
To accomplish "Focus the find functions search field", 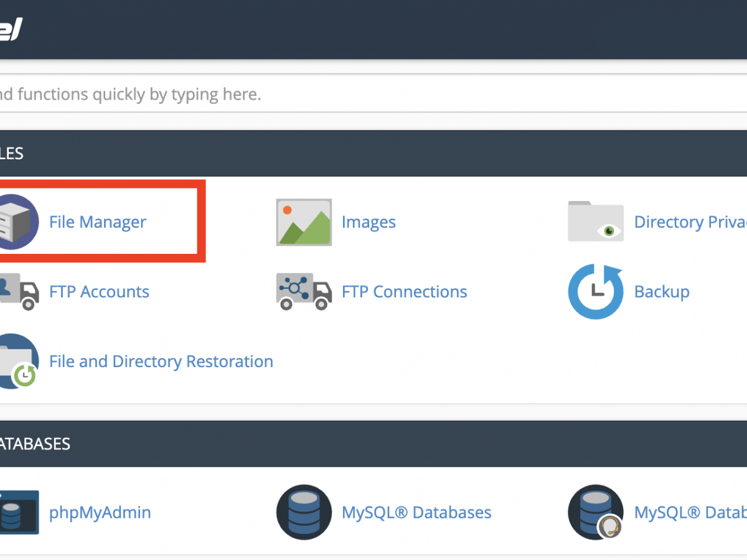I will (x=374, y=94).
